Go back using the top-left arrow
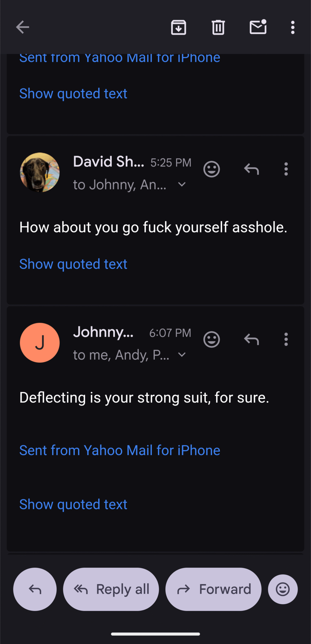 click(x=23, y=27)
